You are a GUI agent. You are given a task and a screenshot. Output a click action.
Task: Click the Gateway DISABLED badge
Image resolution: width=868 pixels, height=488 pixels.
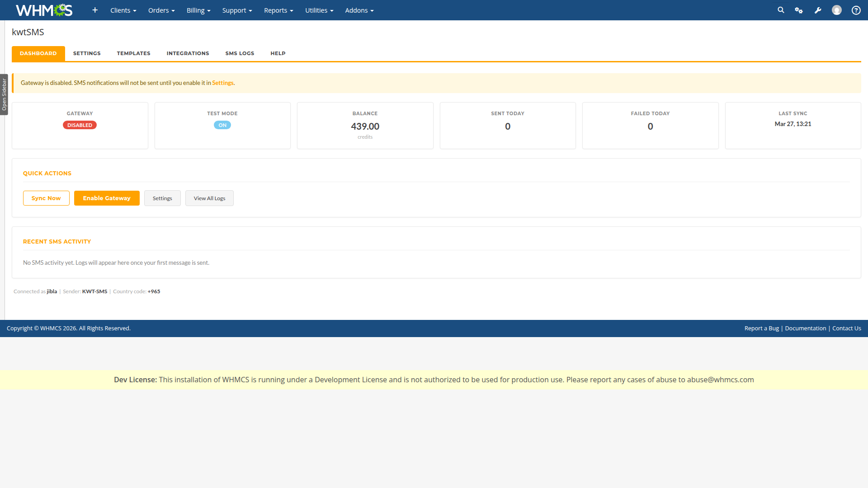pyautogui.click(x=80, y=125)
